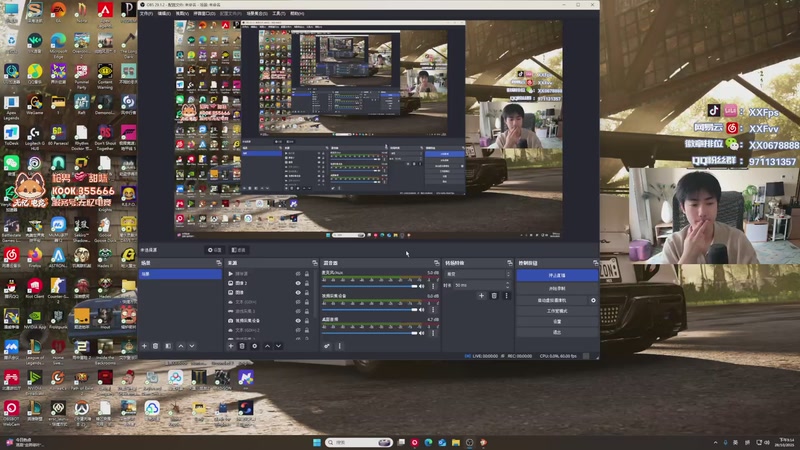Show the 文本 (GDI+) source via its eye icon
Screen dimensions: 800x450
[x=298, y=302]
